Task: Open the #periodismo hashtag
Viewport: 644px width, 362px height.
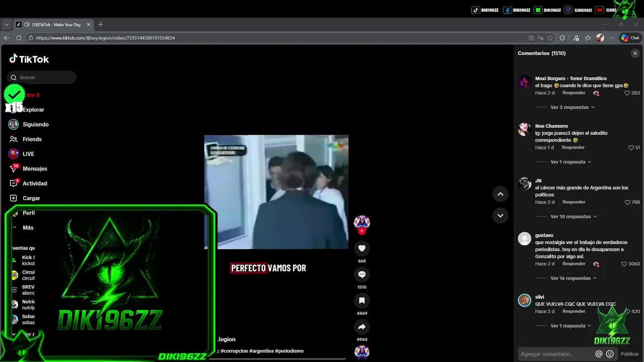Action: coord(289,351)
